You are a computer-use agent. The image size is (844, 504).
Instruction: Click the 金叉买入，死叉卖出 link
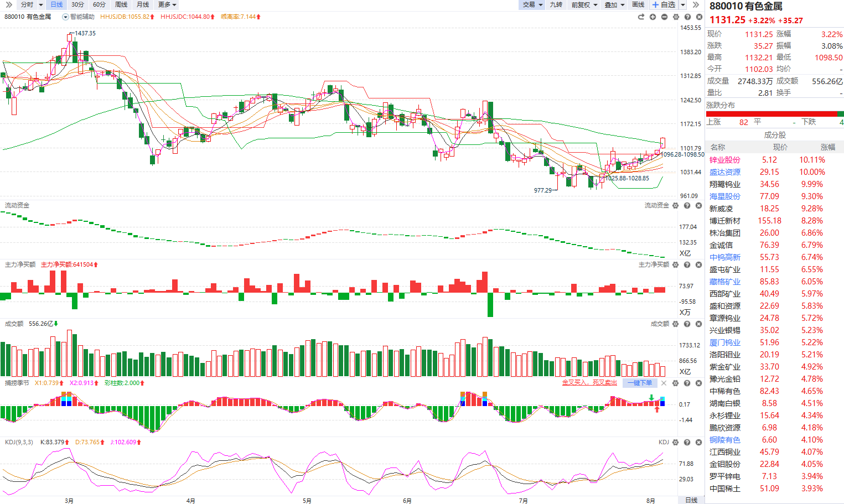tap(589, 383)
